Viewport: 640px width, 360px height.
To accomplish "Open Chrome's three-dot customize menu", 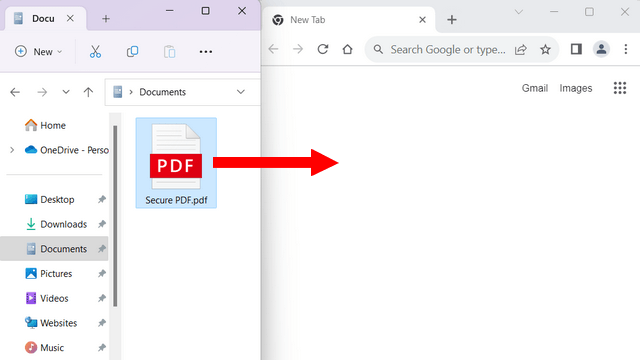I will pos(626,49).
